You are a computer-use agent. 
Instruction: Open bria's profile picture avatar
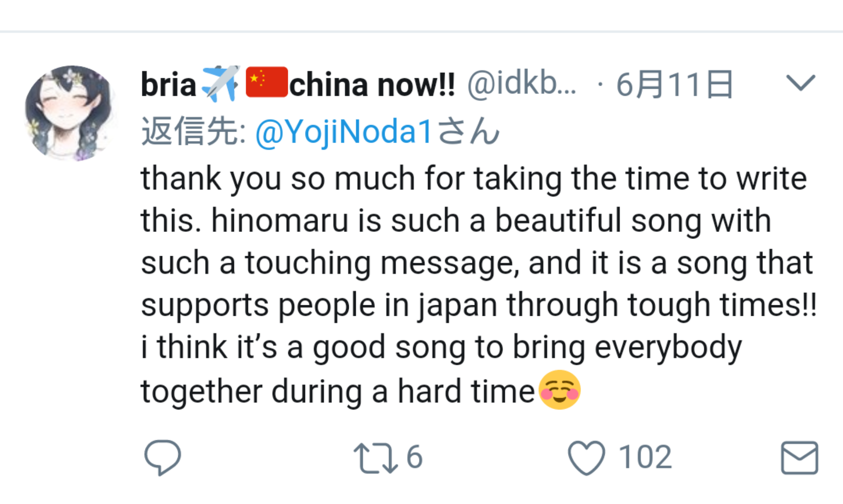click(x=70, y=113)
